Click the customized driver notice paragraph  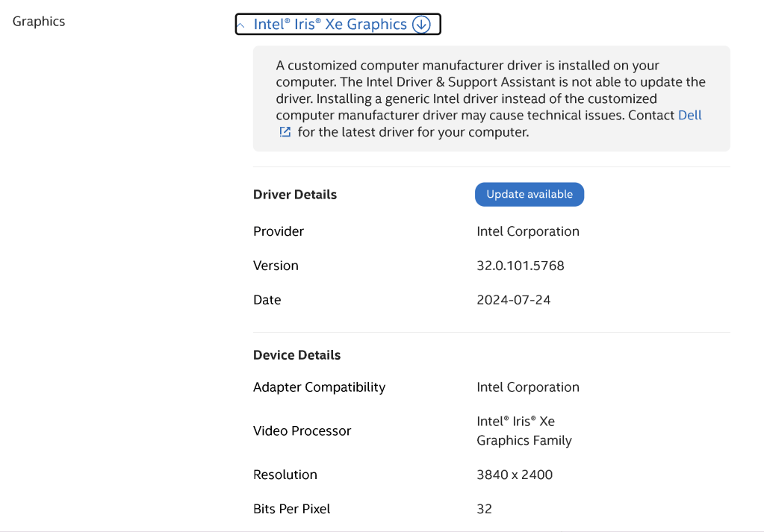pyautogui.click(x=491, y=98)
